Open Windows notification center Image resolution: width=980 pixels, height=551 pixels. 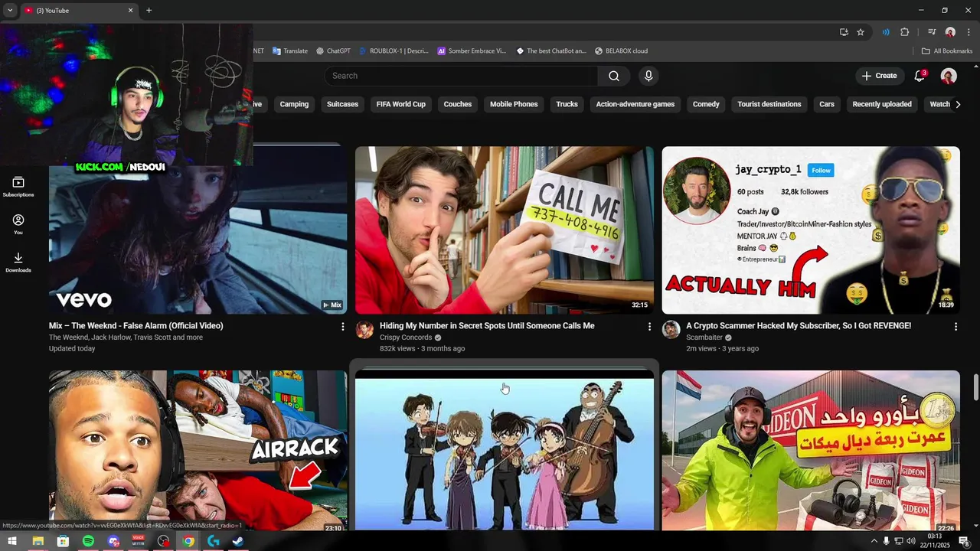(x=964, y=541)
